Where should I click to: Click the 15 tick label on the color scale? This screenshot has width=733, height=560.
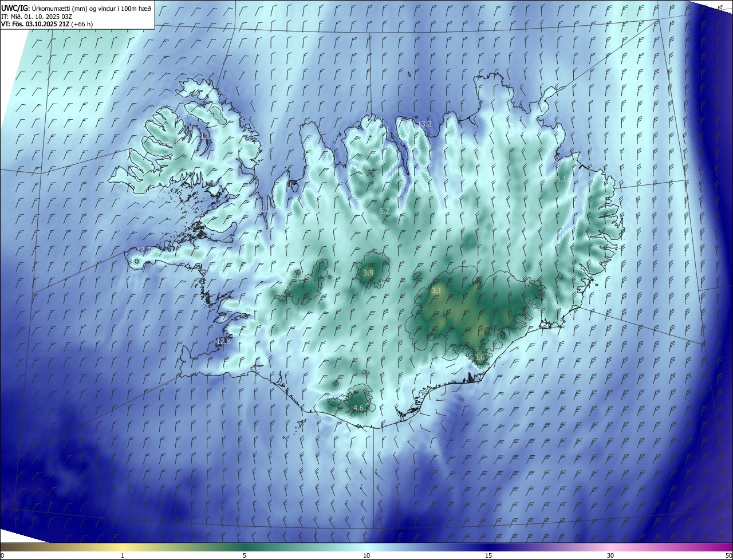tap(488, 555)
